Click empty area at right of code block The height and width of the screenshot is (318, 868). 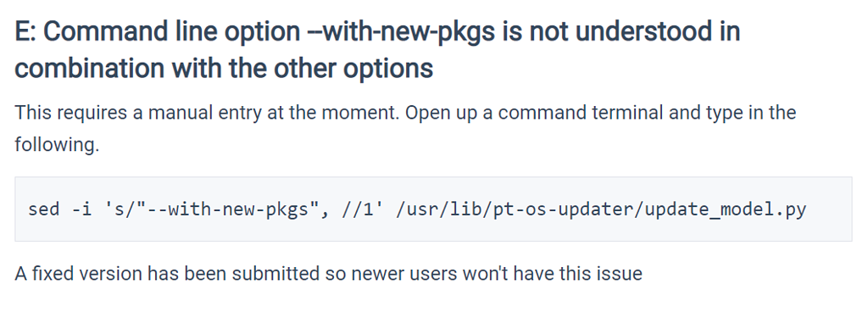coord(831,209)
